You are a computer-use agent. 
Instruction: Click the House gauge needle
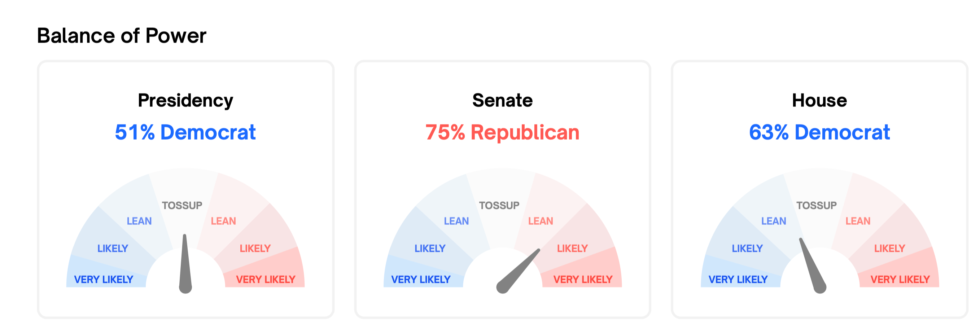coord(813,266)
